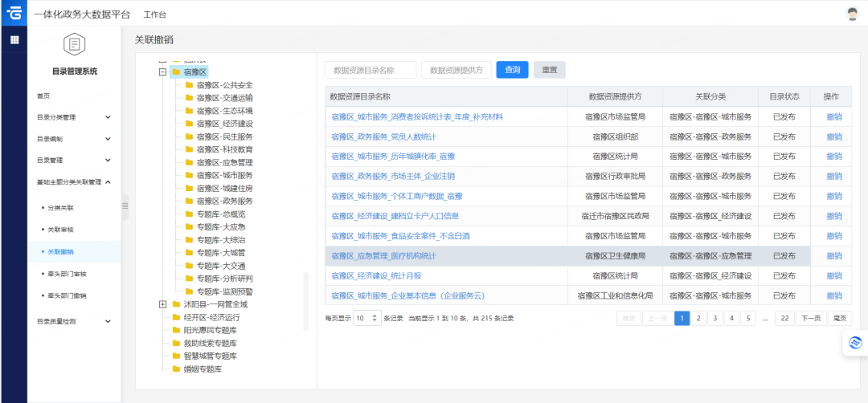Switch to the 工作台 top tab
This screenshot has height=403, width=868.
point(155,15)
